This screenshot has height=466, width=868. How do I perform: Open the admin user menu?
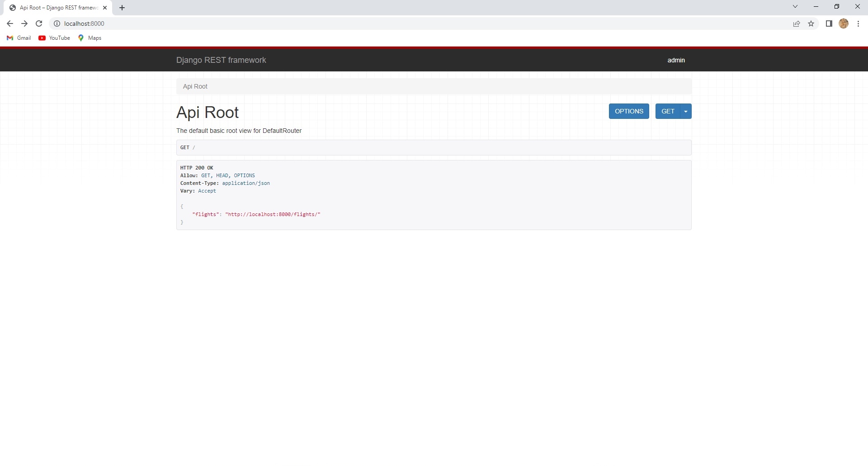pyautogui.click(x=676, y=60)
